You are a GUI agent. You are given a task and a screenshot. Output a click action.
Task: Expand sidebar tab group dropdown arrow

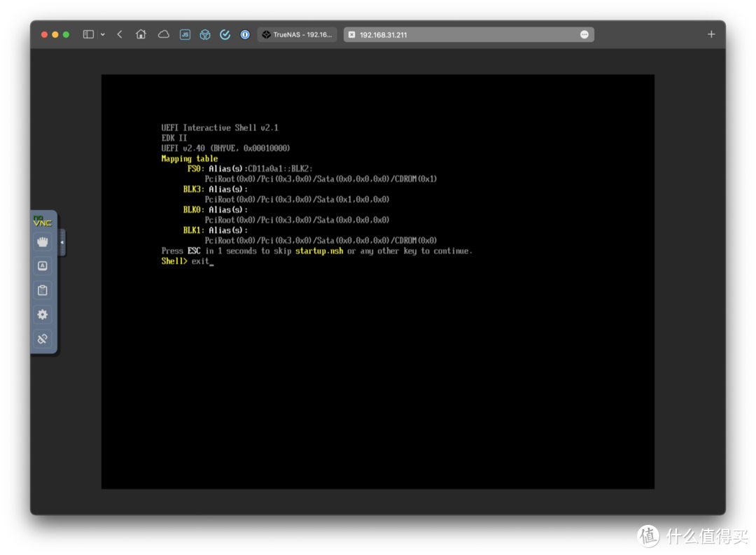pos(103,34)
